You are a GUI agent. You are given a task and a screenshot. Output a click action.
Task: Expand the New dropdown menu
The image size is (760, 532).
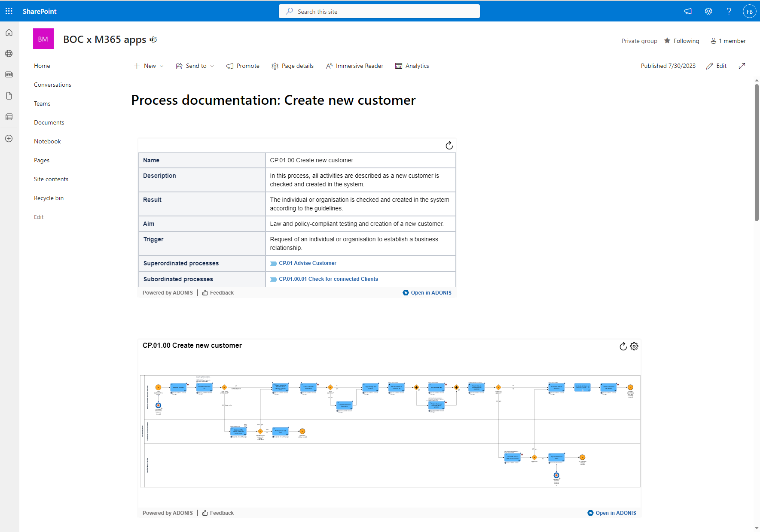149,66
